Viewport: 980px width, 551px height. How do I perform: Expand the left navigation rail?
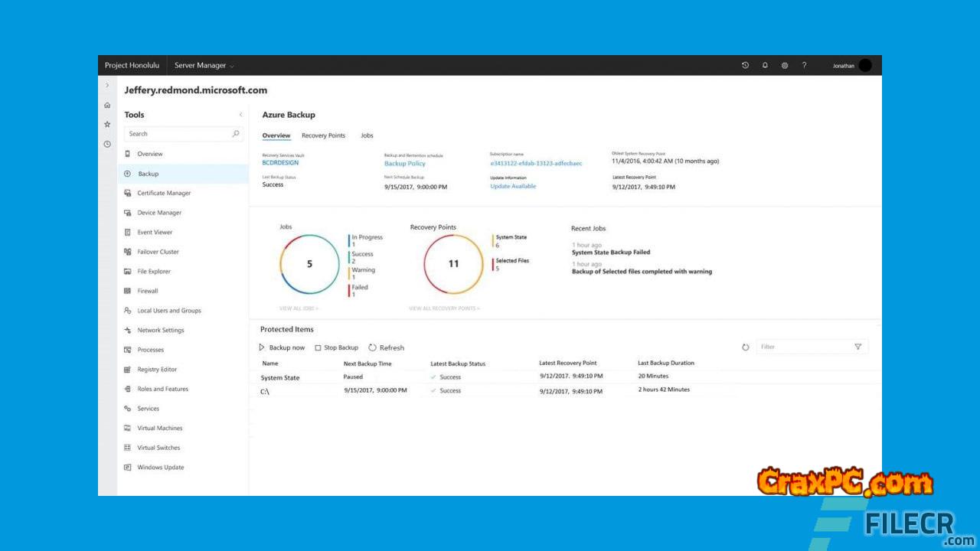(x=107, y=85)
